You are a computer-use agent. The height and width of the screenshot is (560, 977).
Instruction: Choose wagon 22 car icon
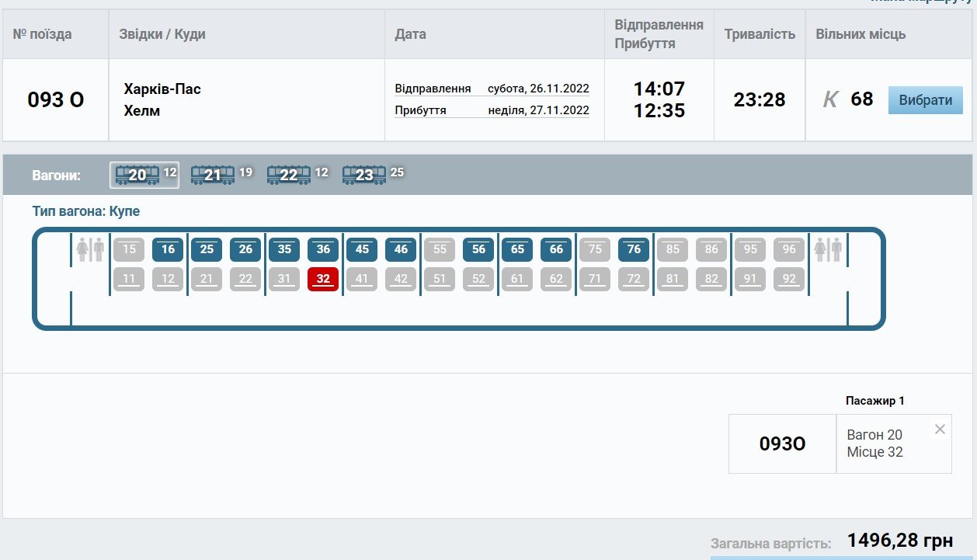pyautogui.click(x=288, y=175)
